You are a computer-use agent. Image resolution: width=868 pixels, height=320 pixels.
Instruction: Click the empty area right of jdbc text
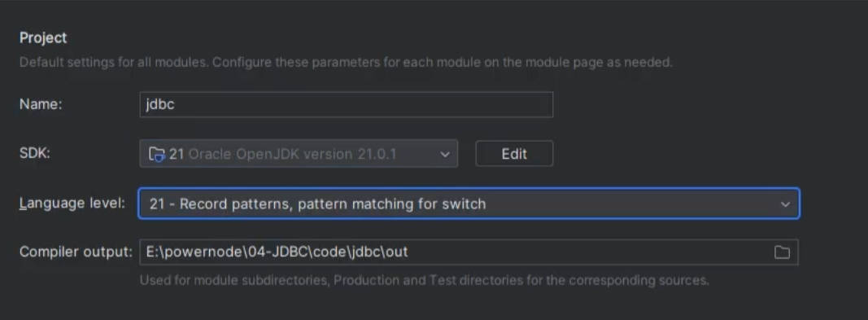(364, 105)
